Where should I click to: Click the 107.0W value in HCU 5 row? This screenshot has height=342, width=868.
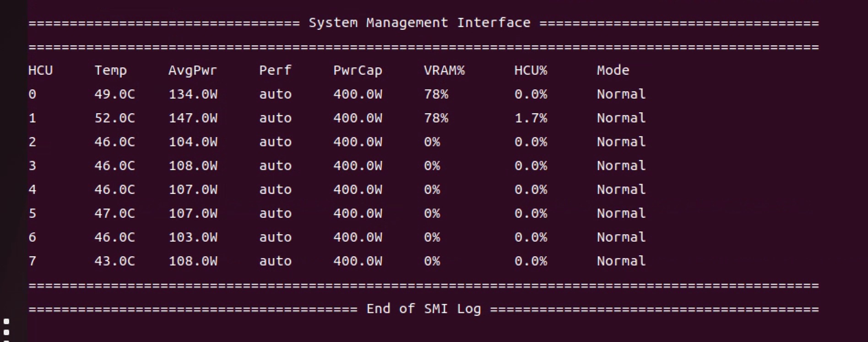pyautogui.click(x=193, y=213)
